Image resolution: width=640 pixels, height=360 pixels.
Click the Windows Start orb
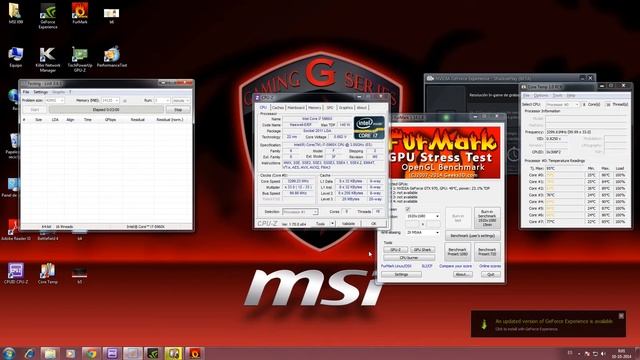coord(9,353)
